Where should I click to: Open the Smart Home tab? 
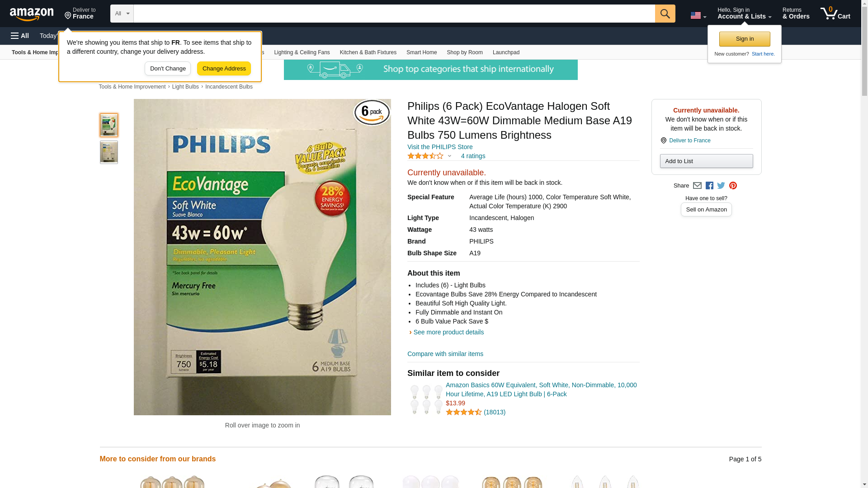(x=421, y=52)
